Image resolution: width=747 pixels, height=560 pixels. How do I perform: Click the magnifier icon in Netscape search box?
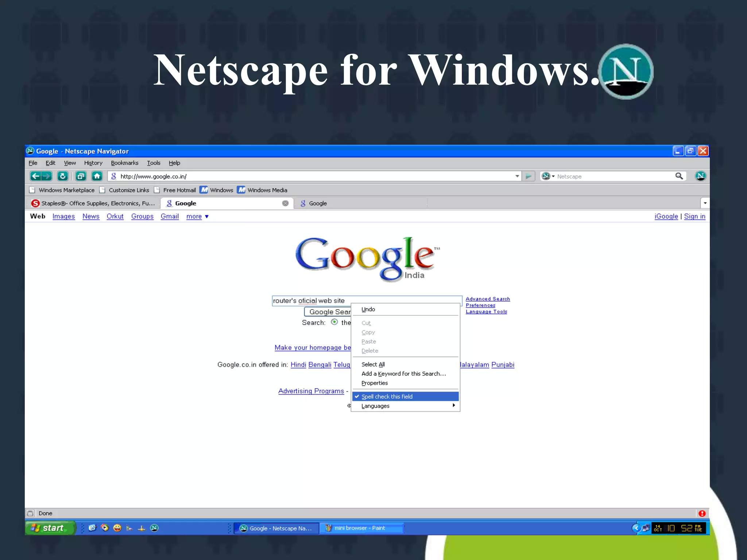(x=679, y=176)
